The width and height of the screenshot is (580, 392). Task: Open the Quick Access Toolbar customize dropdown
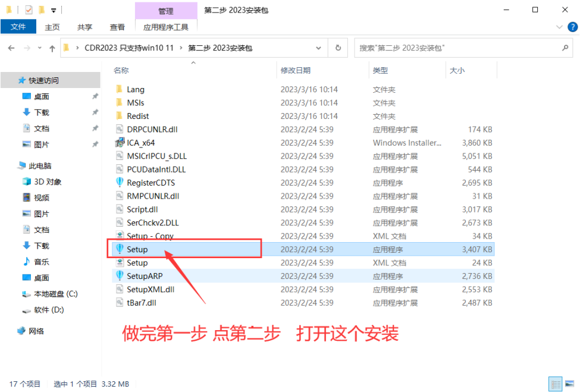(54, 10)
